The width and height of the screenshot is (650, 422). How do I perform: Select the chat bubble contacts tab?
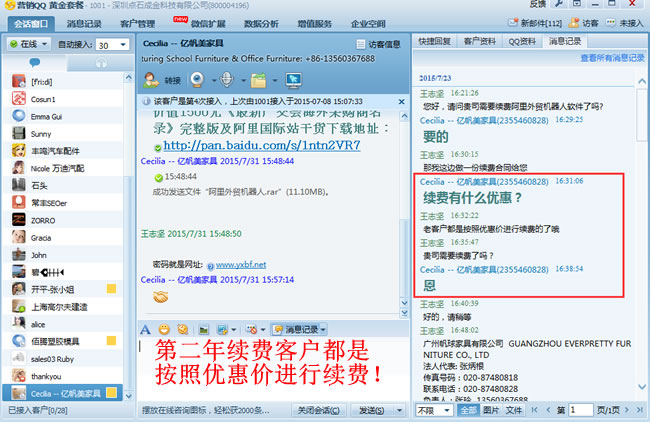tap(34, 63)
